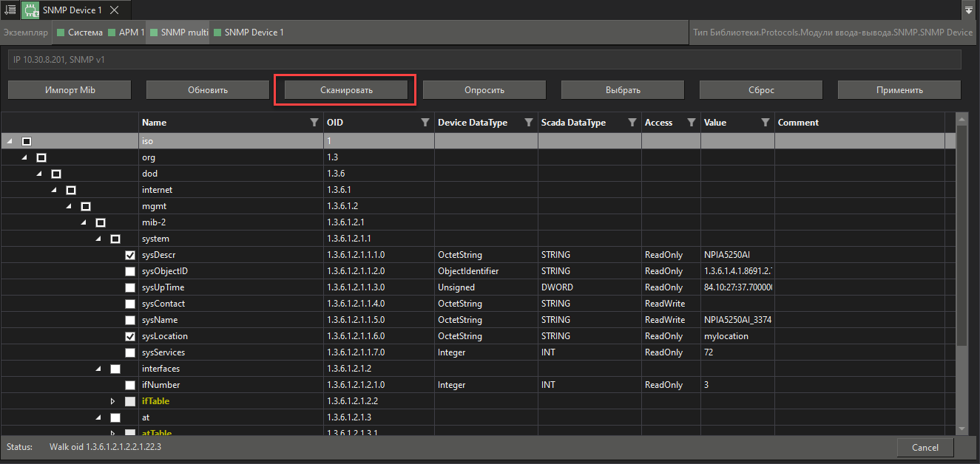Image resolution: width=980 pixels, height=464 pixels.
Task: Open the OID column filter icon
Action: [x=425, y=123]
